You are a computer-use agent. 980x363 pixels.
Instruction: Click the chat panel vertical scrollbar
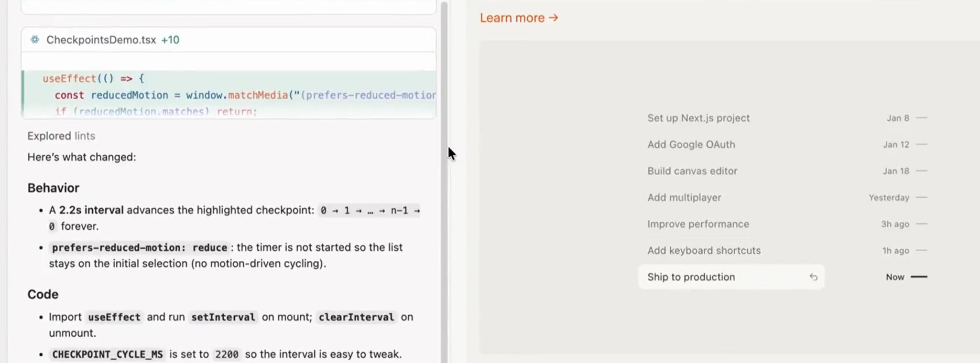444,181
